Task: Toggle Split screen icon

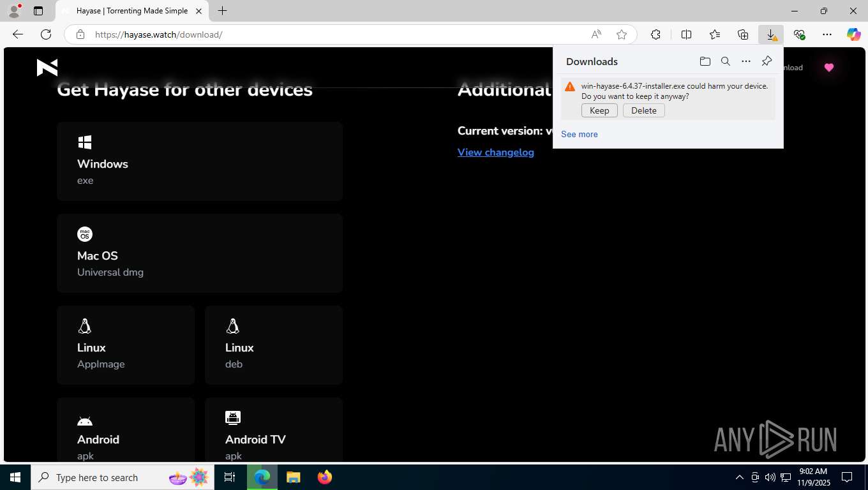Action: pos(686,34)
